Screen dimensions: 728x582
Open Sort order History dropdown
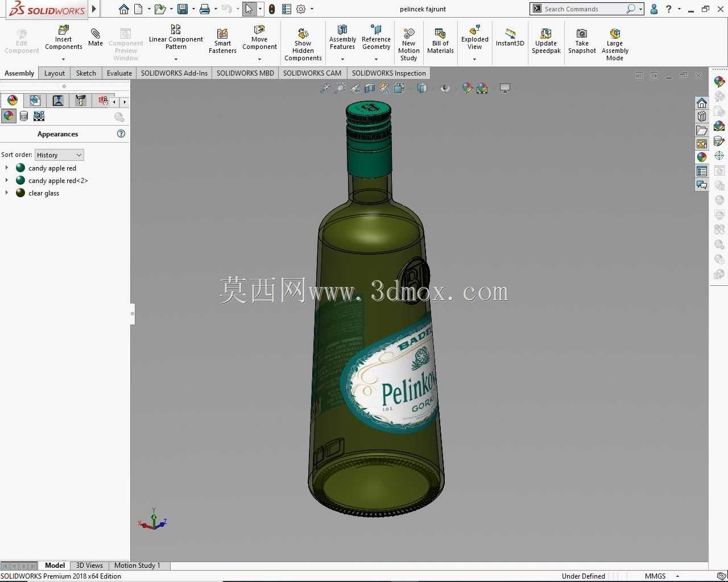(x=59, y=155)
